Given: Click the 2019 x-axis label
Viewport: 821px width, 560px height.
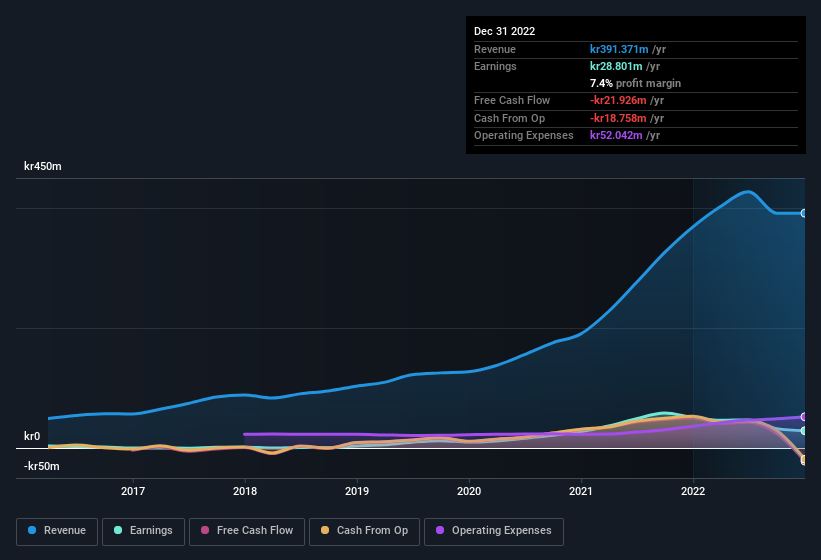Looking at the screenshot, I should click(x=357, y=491).
